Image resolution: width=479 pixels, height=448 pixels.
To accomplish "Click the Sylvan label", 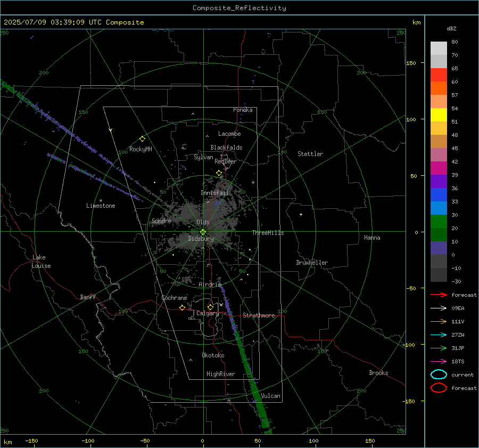I will pos(203,157).
